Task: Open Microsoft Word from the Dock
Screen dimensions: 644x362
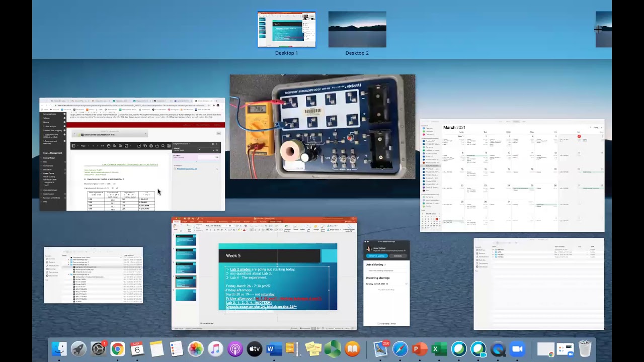Action: (274, 349)
